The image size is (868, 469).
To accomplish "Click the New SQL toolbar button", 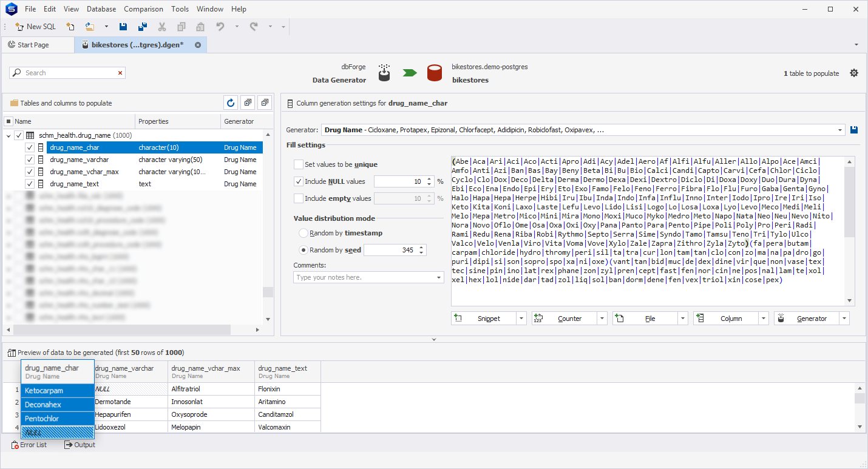I will (x=35, y=27).
